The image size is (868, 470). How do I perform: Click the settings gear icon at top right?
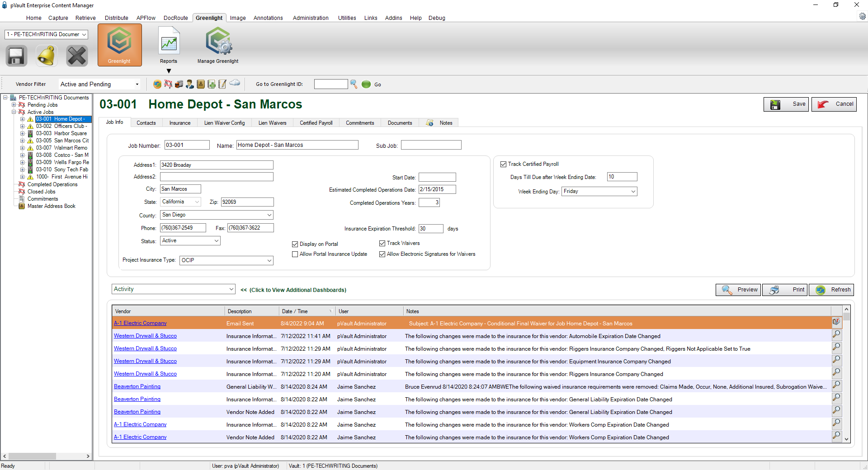click(x=863, y=16)
